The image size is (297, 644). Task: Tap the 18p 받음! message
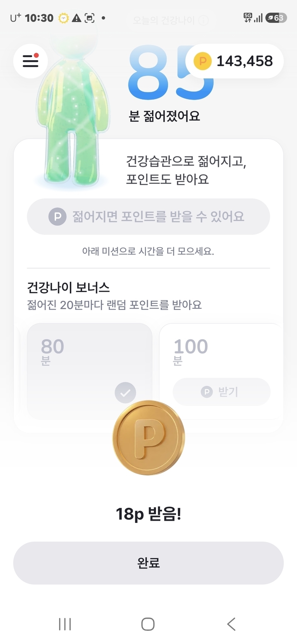click(148, 514)
